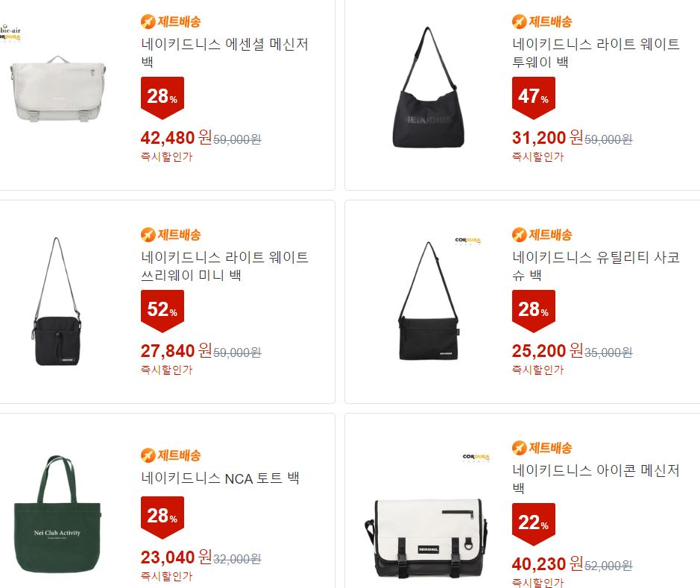Open the 네이키드니스 라이트 웨이트 투웨이 백 link

(x=596, y=53)
